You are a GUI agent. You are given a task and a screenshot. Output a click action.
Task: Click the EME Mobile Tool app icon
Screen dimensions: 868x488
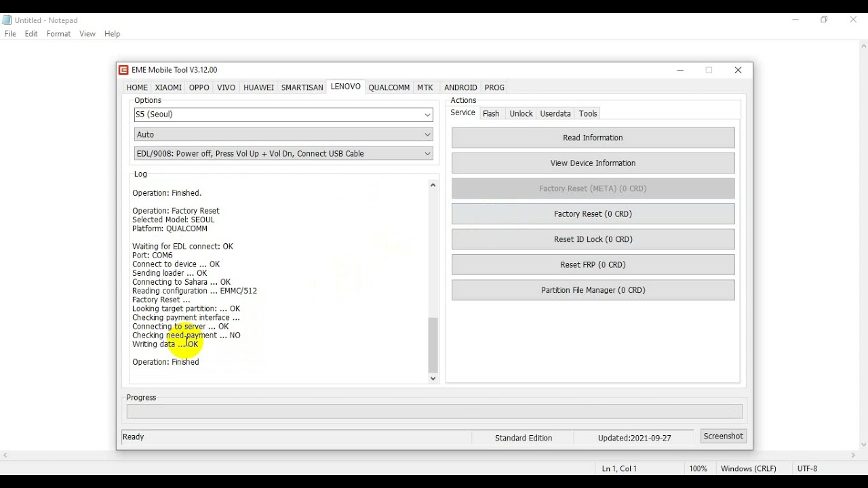point(123,70)
